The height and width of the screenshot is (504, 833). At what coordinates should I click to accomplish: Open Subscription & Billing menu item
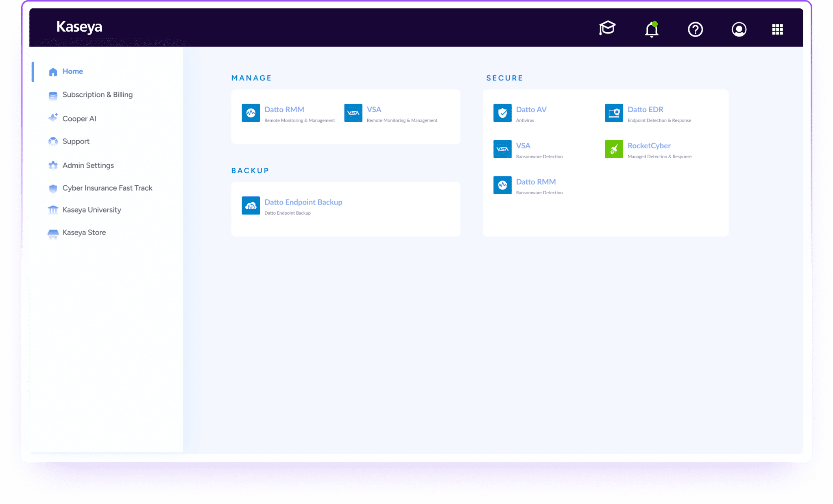pos(97,95)
